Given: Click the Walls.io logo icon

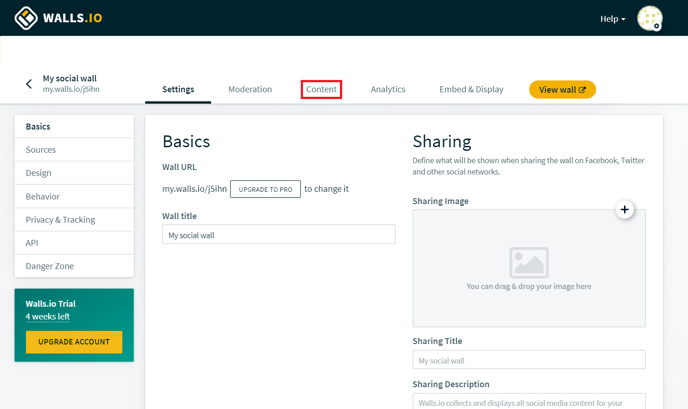Looking at the screenshot, I should click(26, 18).
